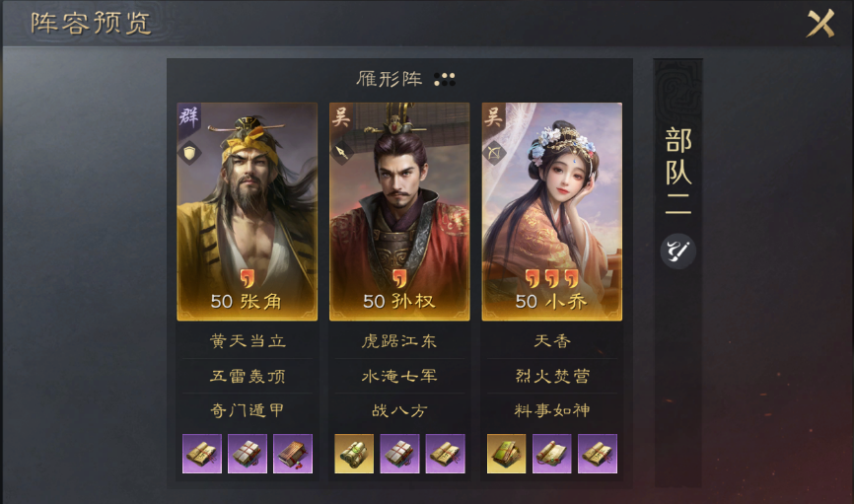Screen dimensions: 854x504
Task: Click the 雁形阵 formation label
Action: coord(390,80)
